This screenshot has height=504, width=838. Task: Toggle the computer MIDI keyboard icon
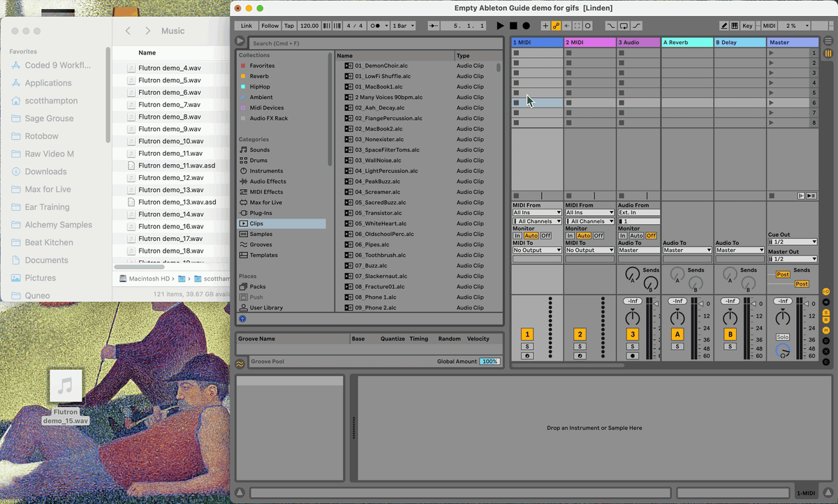click(735, 26)
